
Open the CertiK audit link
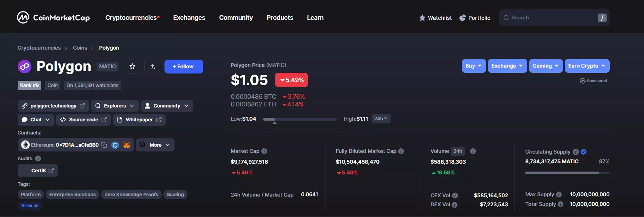pos(38,171)
